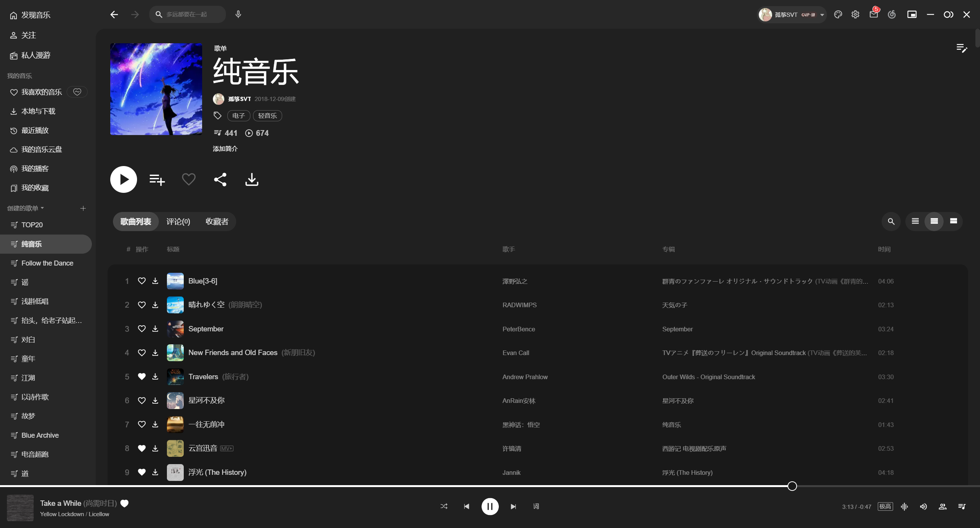Toggle like for currently playing song
The width and height of the screenshot is (980, 528).
click(x=124, y=503)
